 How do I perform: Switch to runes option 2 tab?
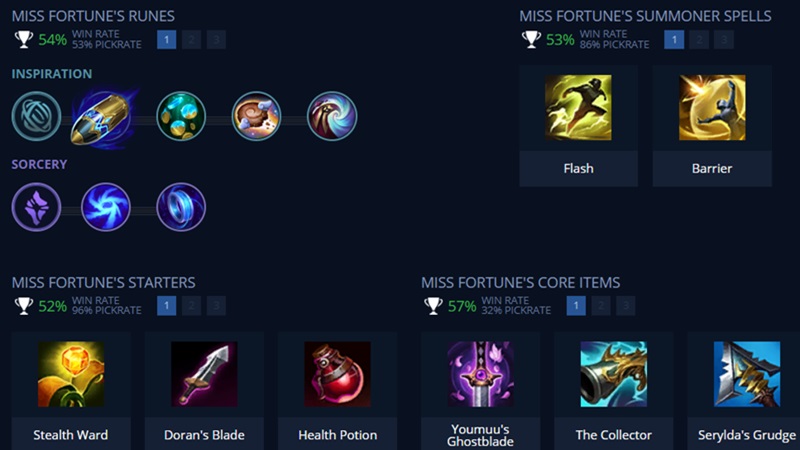pyautogui.click(x=191, y=39)
